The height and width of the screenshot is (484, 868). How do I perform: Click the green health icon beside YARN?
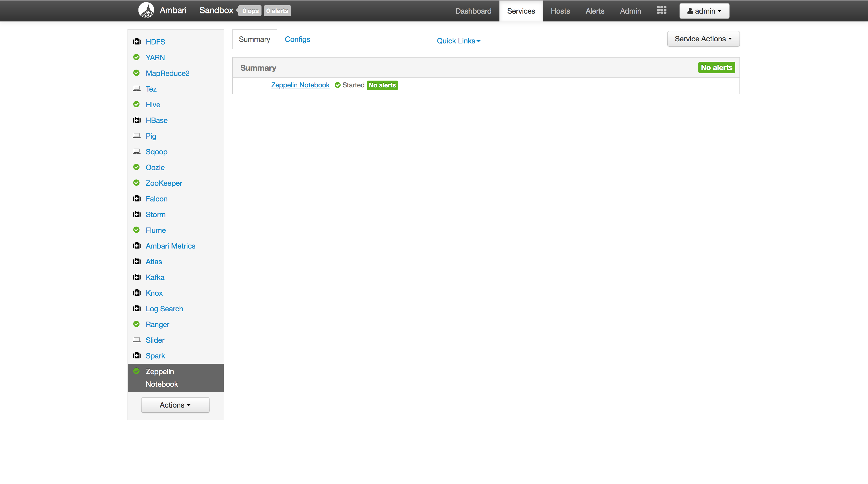[136, 57]
